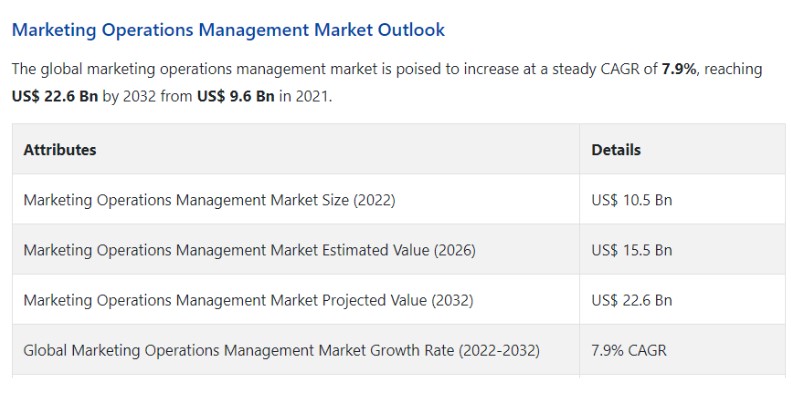The height and width of the screenshot is (401, 791).
Task: Click the Market Growth Rate (2022-2032) cell
Action: click(281, 350)
